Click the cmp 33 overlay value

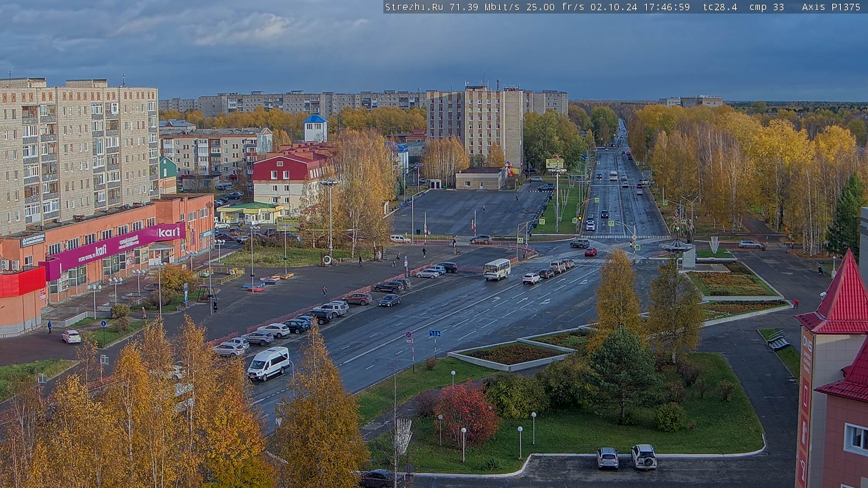point(767,7)
